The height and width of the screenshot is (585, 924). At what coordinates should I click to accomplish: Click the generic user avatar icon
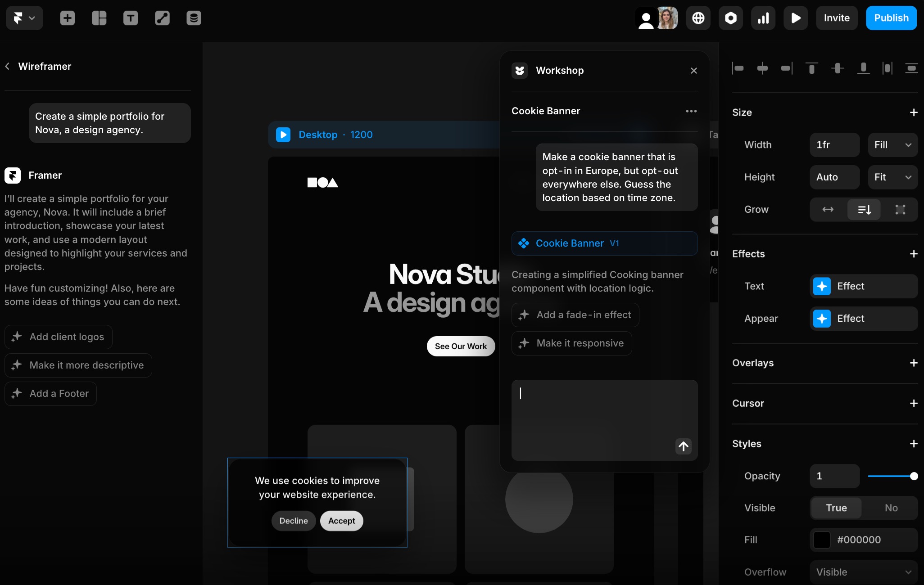[646, 18]
